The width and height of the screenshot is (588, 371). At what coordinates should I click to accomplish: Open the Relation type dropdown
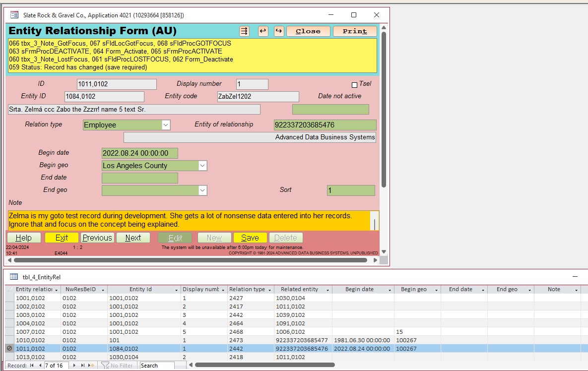click(166, 125)
